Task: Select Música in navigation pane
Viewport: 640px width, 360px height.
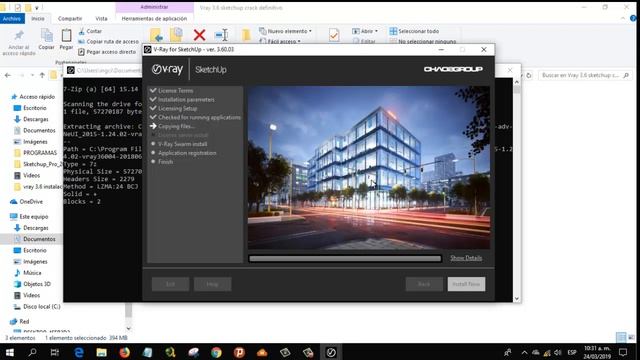Action: tap(28, 273)
